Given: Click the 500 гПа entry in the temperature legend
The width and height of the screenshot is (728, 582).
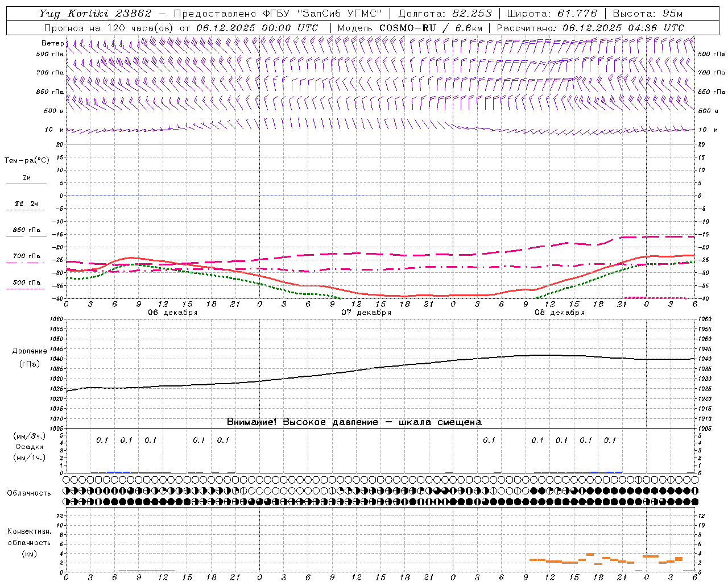Looking at the screenshot, I should click(x=27, y=282).
